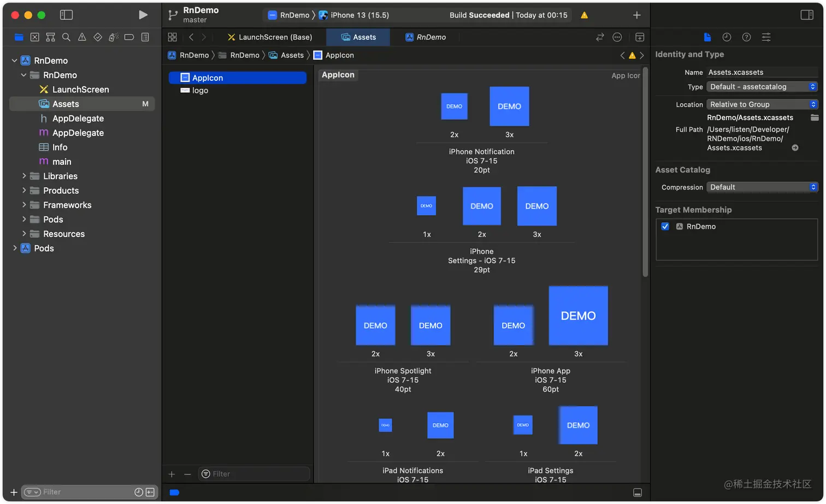Viewport: 826px width, 504px height.
Task: Open the find navigator magnifier
Action: 66,37
